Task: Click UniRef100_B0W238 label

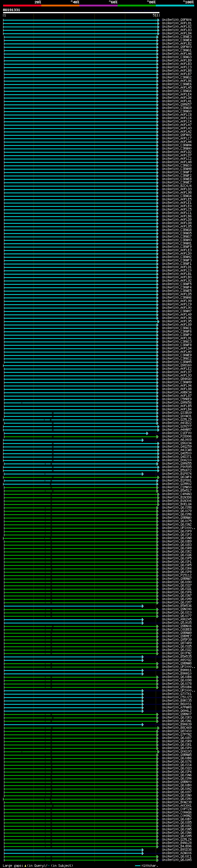Action: click(x=177, y=803)
